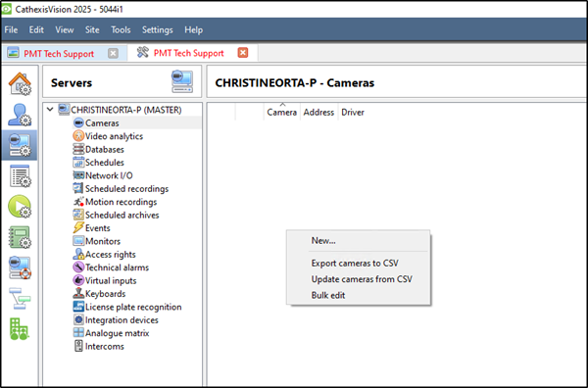The height and width of the screenshot is (388, 588).
Task: Click the Access rights tree icon
Action: pyautogui.click(x=78, y=254)
